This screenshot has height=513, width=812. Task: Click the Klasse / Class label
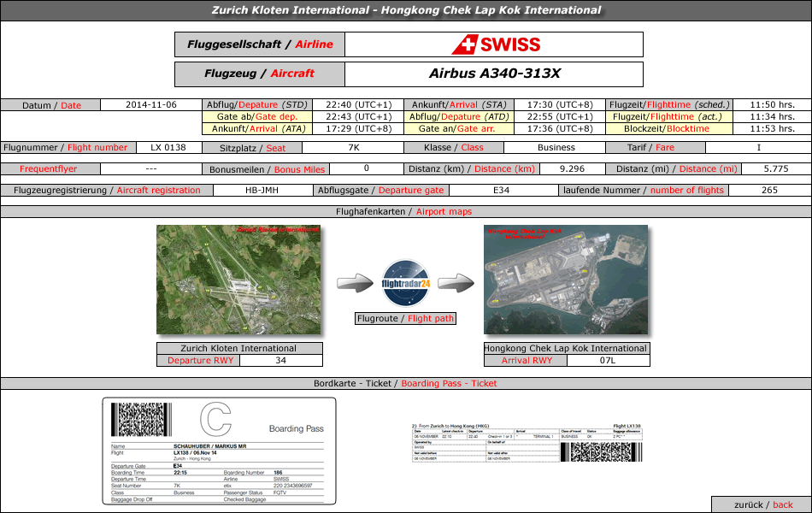tap(454, 148)
